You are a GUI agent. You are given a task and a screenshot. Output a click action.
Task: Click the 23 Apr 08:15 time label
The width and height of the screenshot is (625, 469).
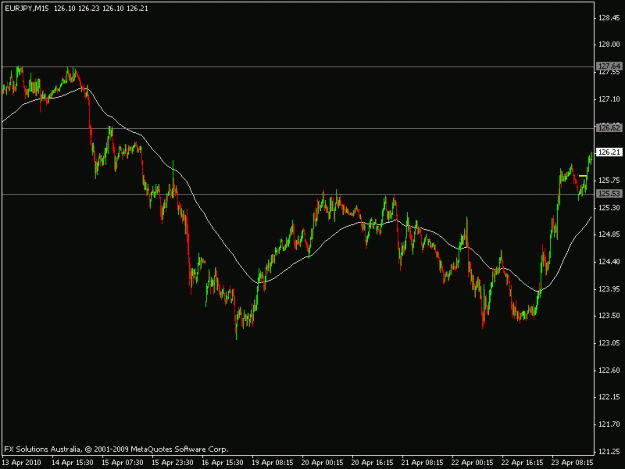(572, 463)
